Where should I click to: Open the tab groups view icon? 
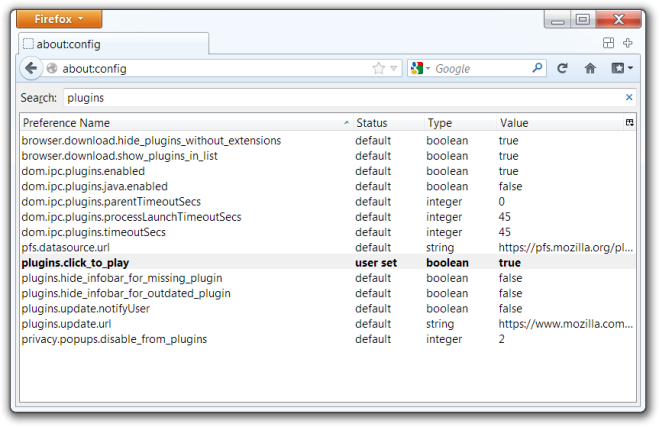(608, 43)
